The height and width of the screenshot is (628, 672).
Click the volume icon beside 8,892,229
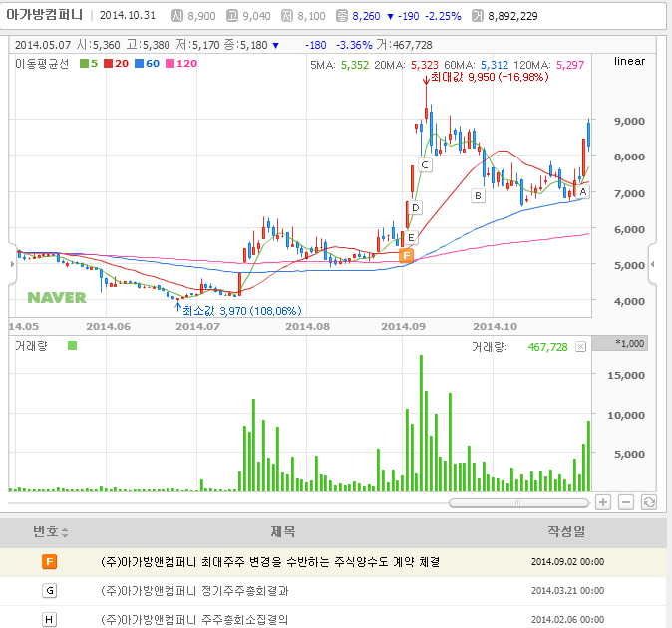pyautogui.click(x=477, y=16)
